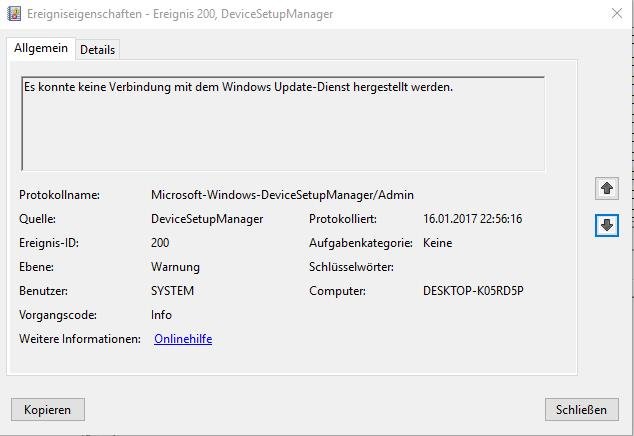Click the Ebene value Warnung
Image resolution: width=634 pixels, height=436 pixels.
[x=175, y=267]
